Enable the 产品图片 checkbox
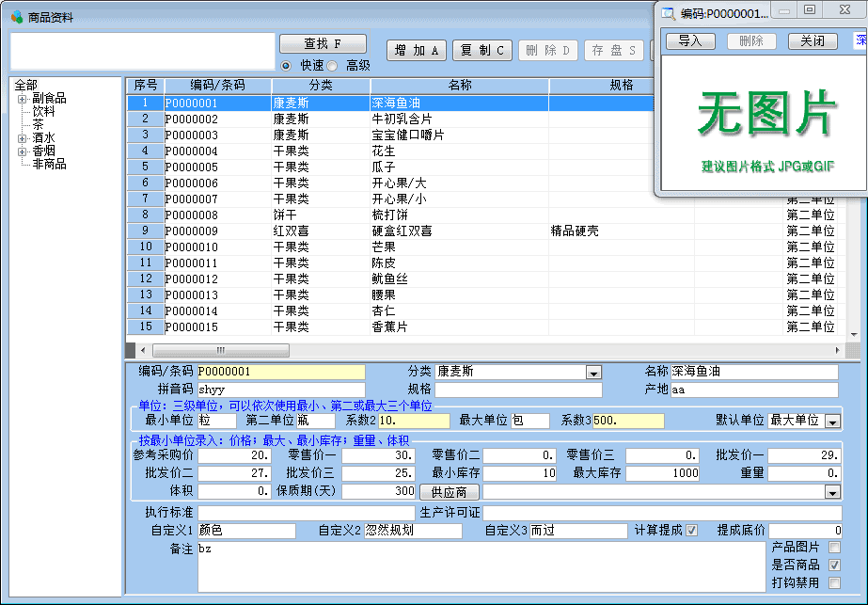This screenshot has width=868, height=605. pyautogui.click(x=834, y=548)
